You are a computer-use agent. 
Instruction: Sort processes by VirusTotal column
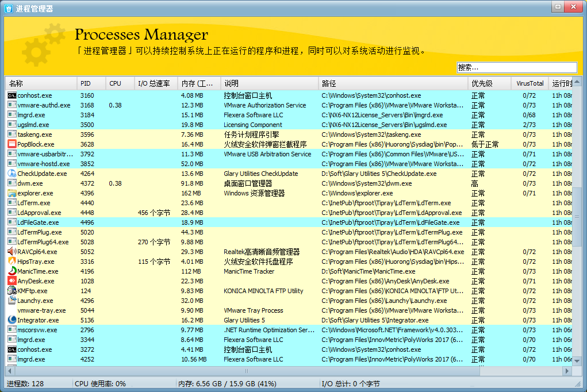click(x=530, y=83)
